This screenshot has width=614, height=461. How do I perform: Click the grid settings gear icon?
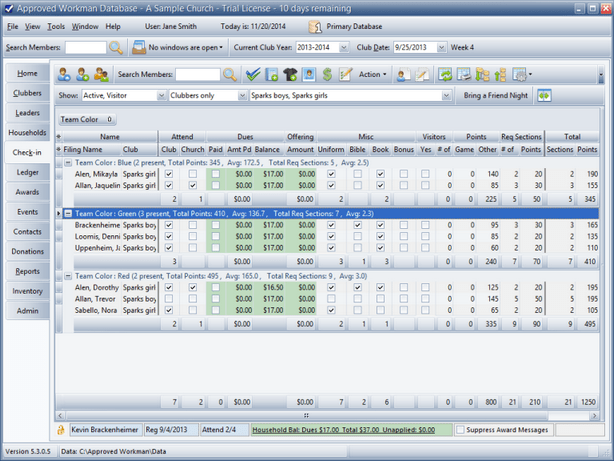pos(520,74)
